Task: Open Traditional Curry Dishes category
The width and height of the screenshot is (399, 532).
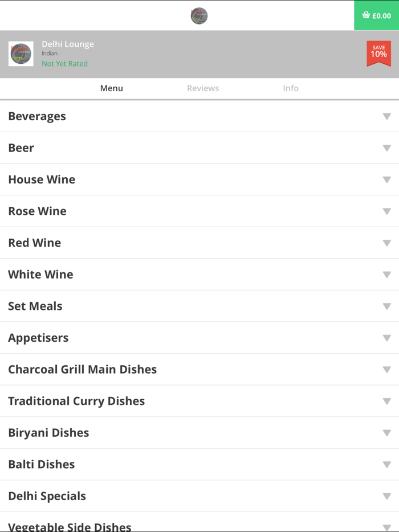Action: 76,401
